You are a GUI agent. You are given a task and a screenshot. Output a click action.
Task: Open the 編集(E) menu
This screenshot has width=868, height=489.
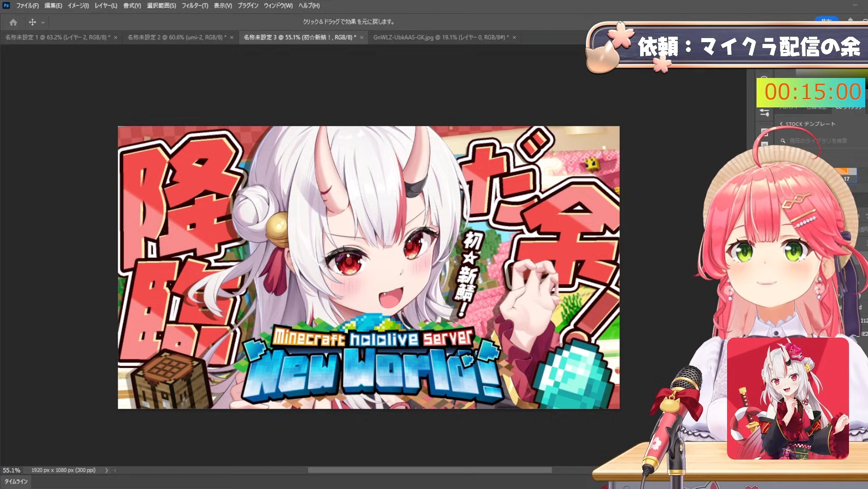[53, 5]
